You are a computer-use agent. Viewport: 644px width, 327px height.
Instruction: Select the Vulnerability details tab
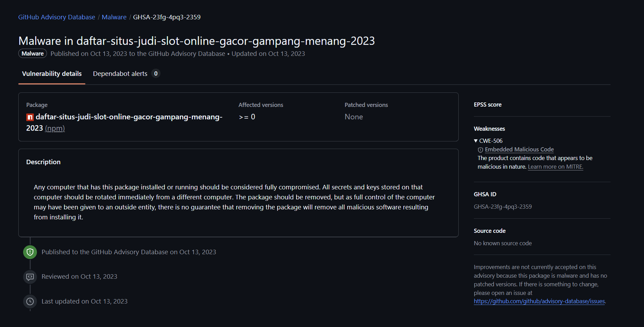pyautogui.click(x=52, y=73)
